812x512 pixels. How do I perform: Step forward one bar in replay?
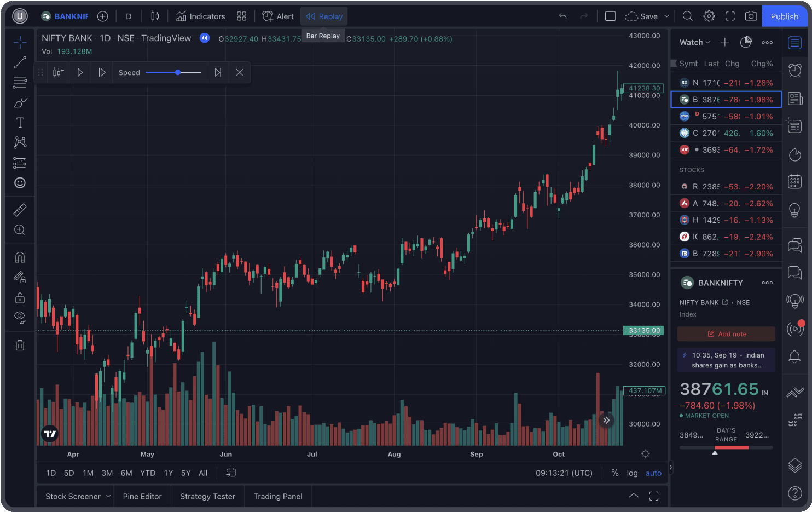pos(102,72)
